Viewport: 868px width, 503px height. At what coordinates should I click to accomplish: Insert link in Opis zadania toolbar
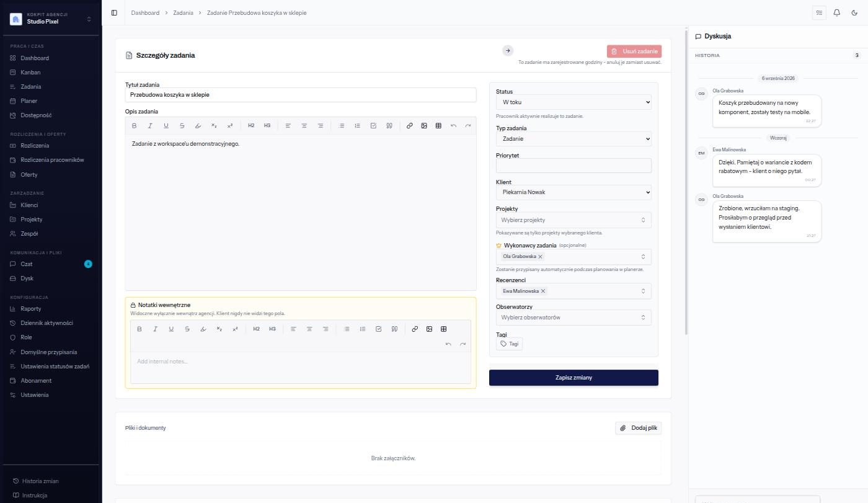[x=410, y=125]
